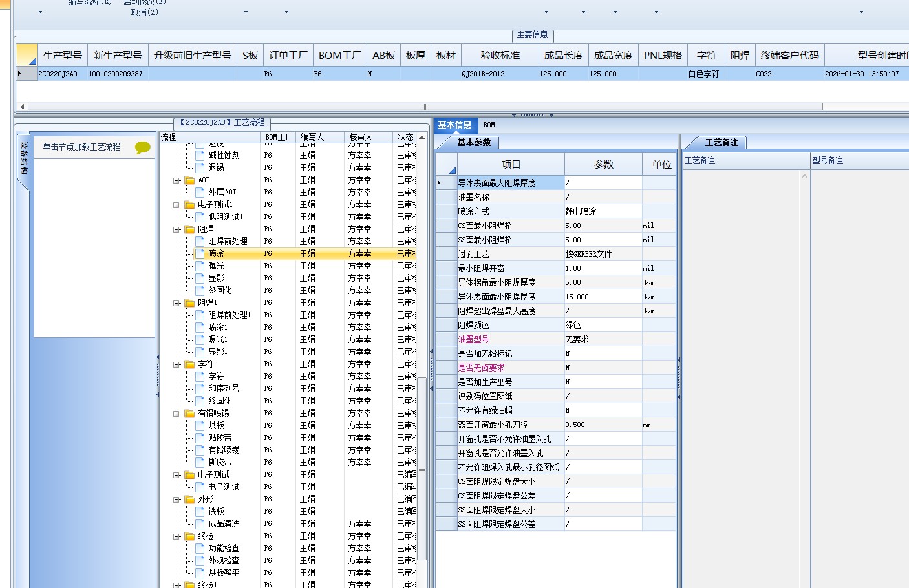Click the 项目 column header in parameters
Viewport: 909px width, 588px height.
[x=511, y=165]
